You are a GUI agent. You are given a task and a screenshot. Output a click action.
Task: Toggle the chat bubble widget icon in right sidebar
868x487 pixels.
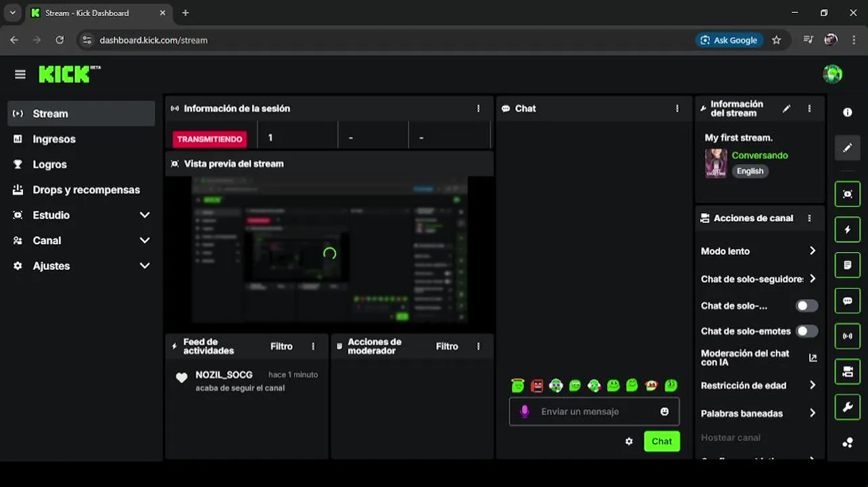(847, 300)
